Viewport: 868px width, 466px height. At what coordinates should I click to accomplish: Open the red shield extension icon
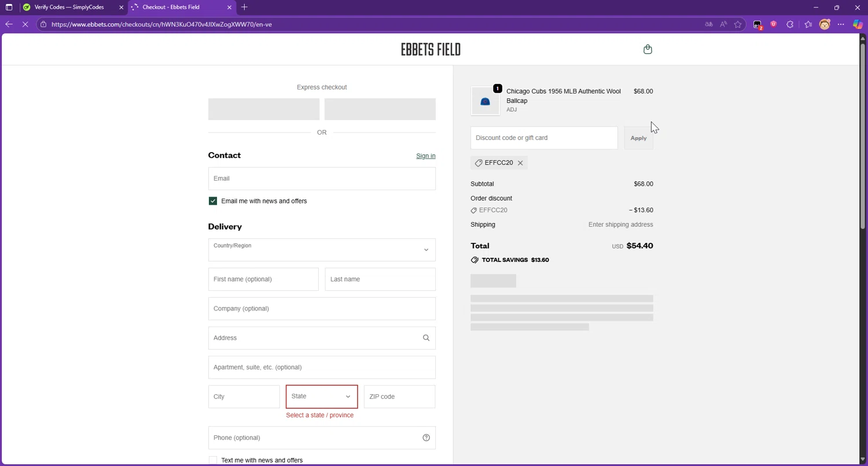tap(773, 24)
